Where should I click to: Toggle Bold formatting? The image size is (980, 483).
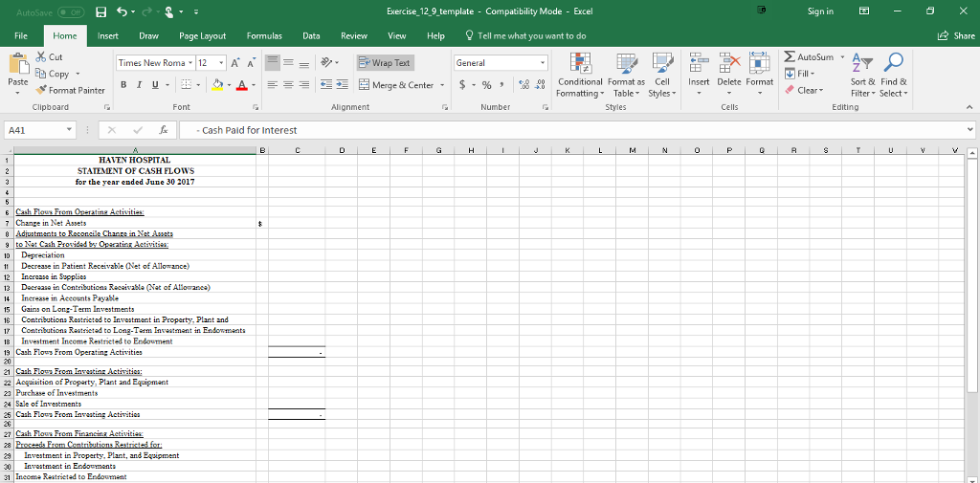pyautogui.click(x=123, y=84)
